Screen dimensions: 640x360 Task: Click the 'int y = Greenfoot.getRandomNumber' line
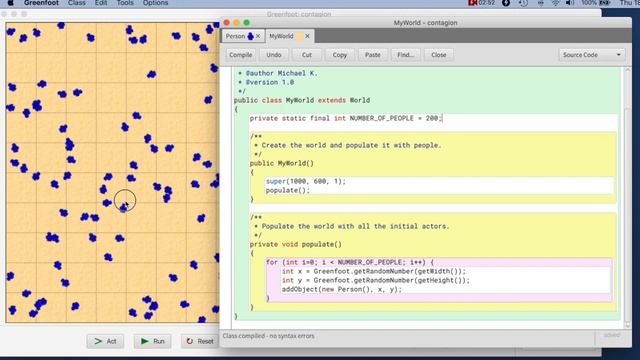click(376, 280)
